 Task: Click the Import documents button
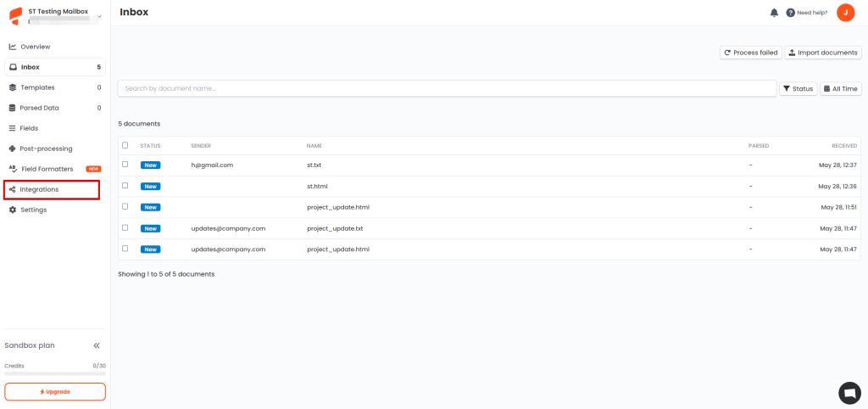[823, 53]
